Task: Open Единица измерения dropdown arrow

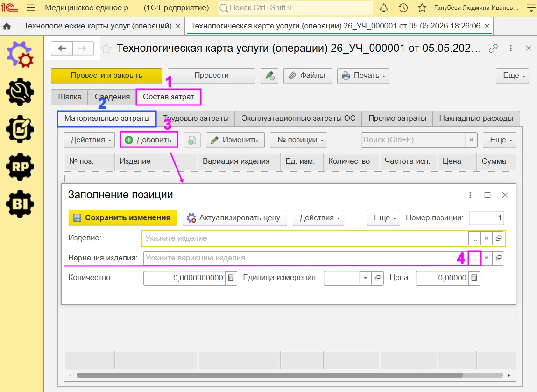Action: [366, 278]
